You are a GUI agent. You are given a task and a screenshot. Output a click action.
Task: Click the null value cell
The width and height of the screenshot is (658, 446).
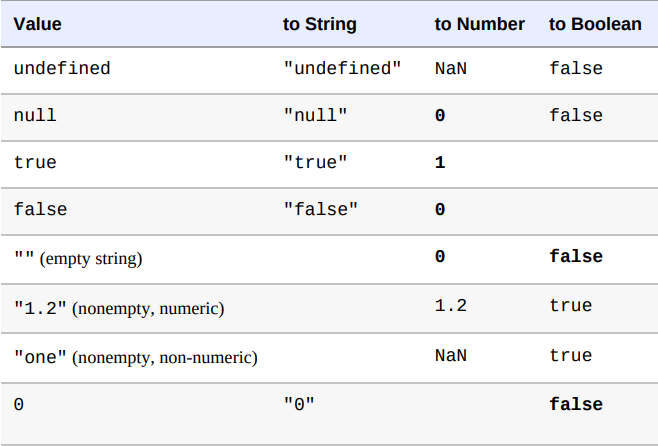[x=35, y=115]
